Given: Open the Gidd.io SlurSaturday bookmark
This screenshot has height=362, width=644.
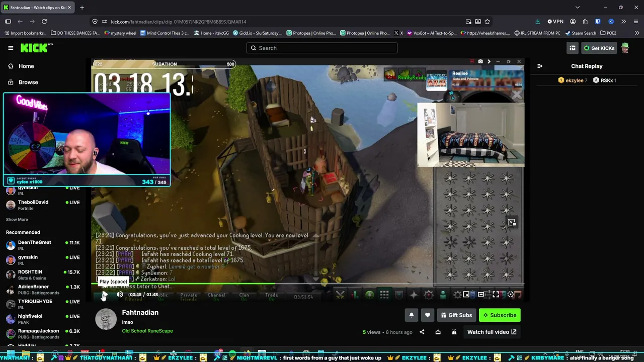Looking at the screenshot, I should tap(258, 33).
